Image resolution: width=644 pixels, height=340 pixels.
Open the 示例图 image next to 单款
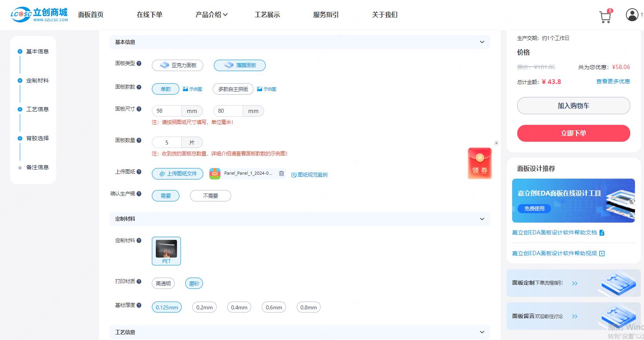pos(192,89)
